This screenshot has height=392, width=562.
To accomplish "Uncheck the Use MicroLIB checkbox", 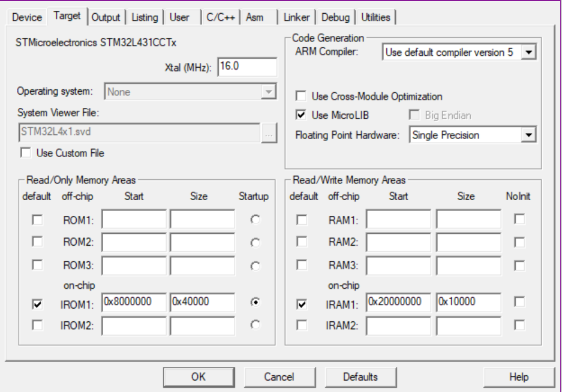I will tap(301, 115).
